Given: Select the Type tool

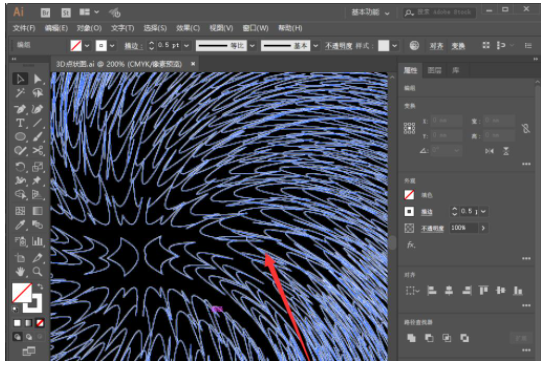Looking at the screenshot, I should (x=20, y=123).
